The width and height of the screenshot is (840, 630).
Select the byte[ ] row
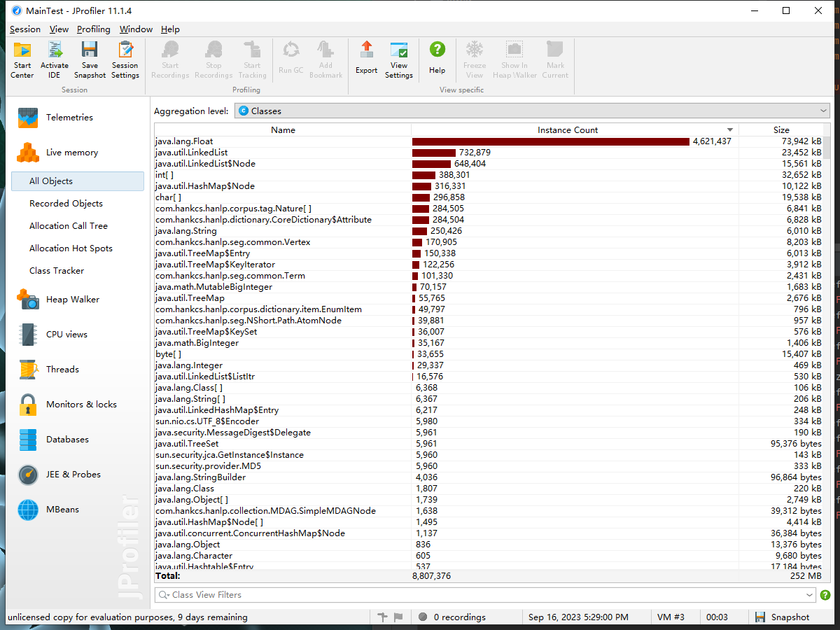coord(489,354)
